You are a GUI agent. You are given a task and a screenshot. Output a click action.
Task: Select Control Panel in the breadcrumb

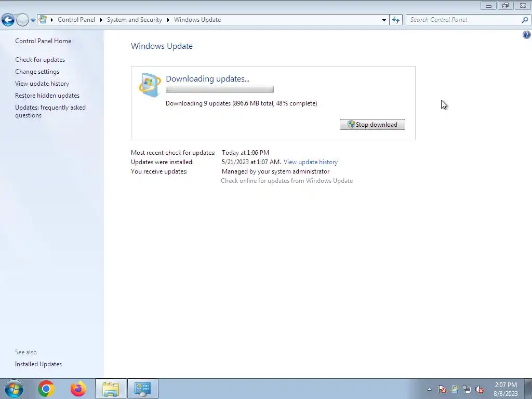76,20
